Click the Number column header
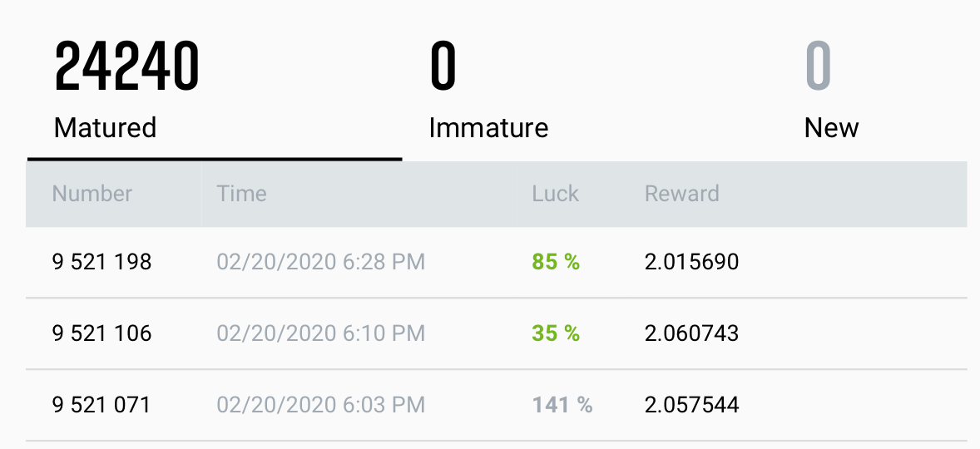The height and width of the screenshot is (449, 980). pyautogui.click(x=92, y=194)
